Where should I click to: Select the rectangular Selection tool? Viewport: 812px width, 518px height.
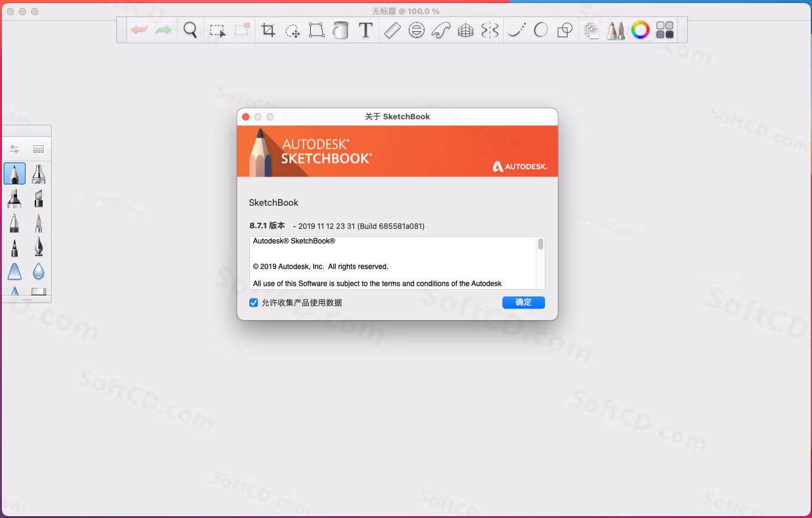tap(217, 30)
